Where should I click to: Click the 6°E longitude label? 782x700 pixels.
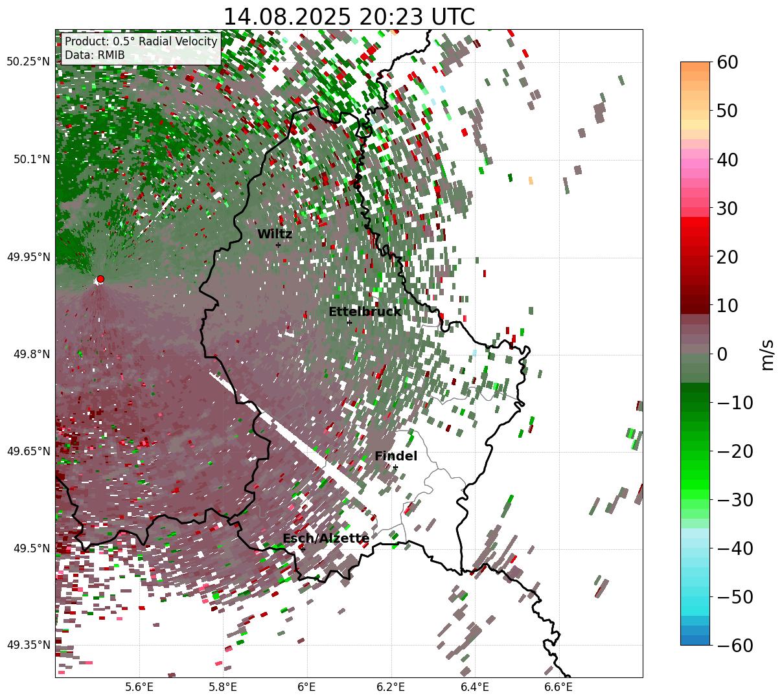point(306,688)
